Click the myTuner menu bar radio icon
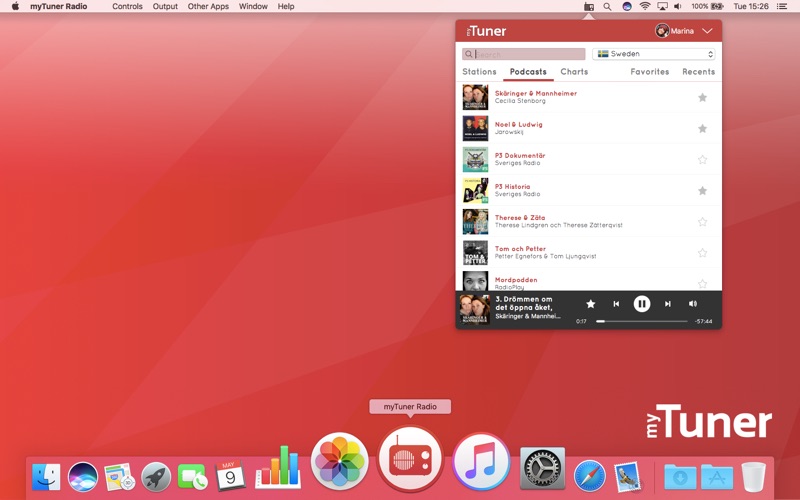The width and height of the screenshot is (800, 500). coord(589,7)
